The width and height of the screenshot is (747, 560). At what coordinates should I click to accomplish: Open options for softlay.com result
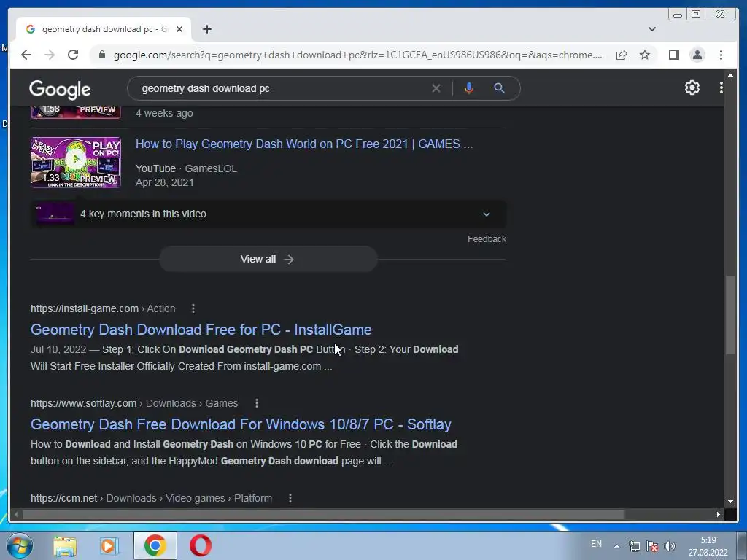pyautogui.click(x=256, y=403)
